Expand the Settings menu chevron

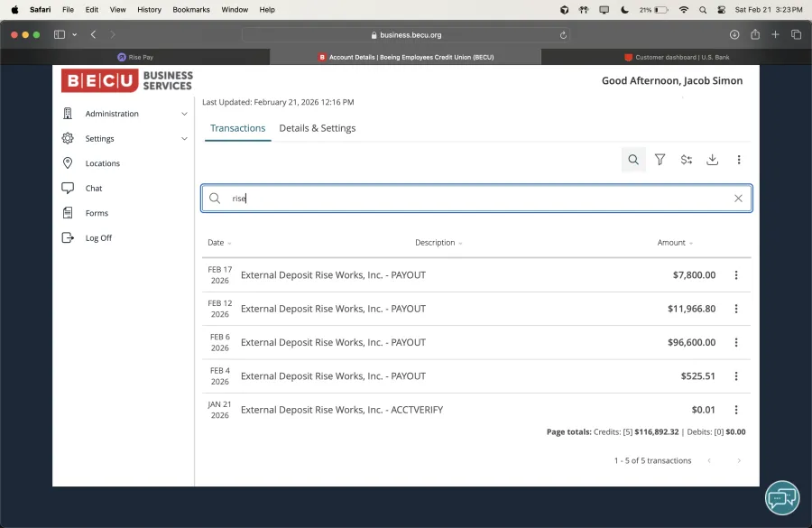[x=184, y=138]
